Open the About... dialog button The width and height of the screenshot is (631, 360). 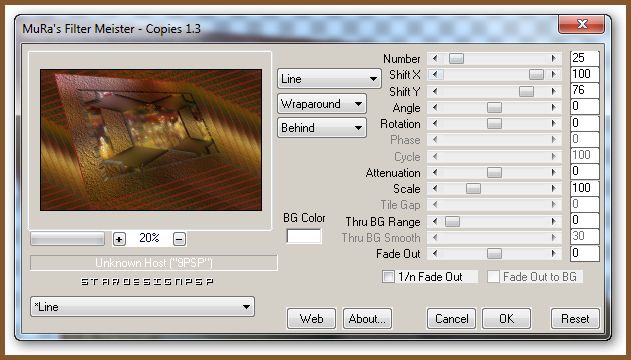coord(367,319)
